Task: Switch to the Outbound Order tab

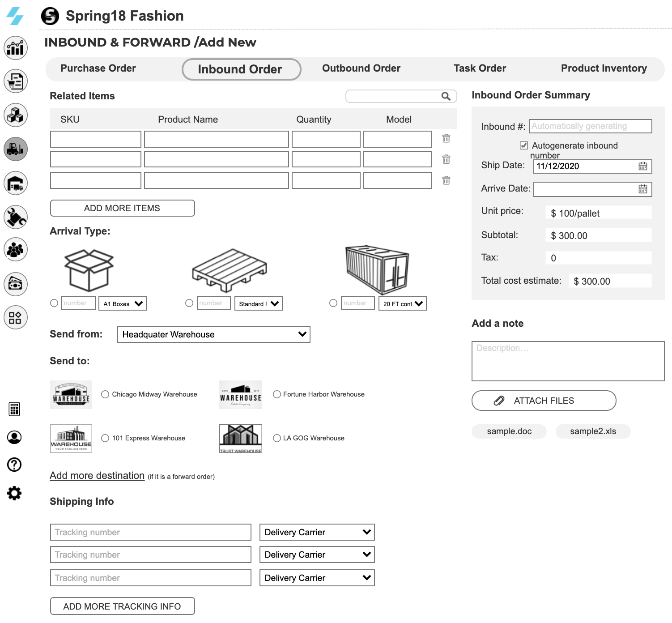Action: [x=361, y=68]
